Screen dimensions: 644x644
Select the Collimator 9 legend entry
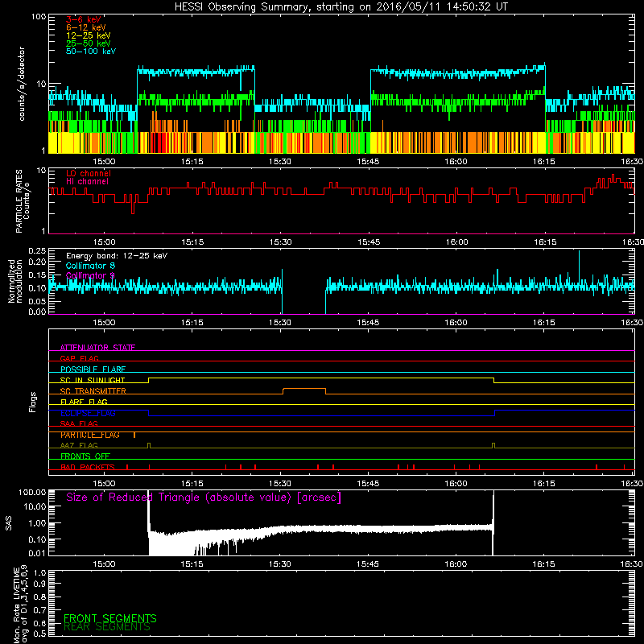90,275
